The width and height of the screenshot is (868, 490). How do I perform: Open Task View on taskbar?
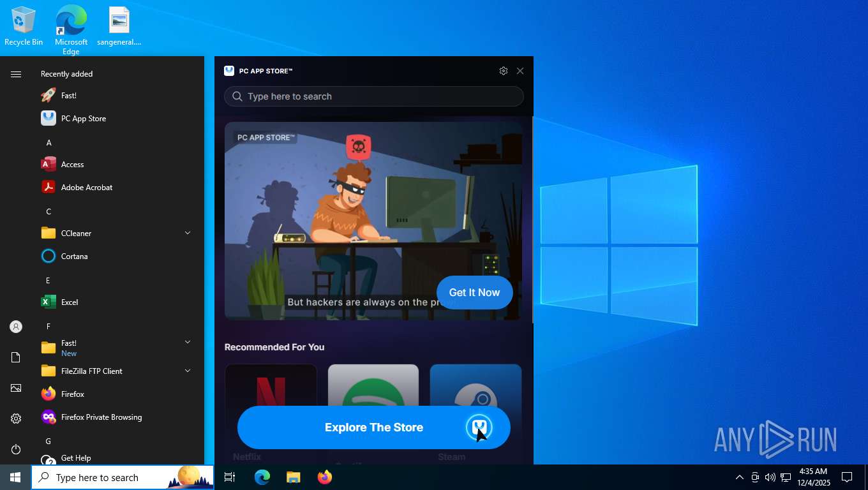(230, 477)
